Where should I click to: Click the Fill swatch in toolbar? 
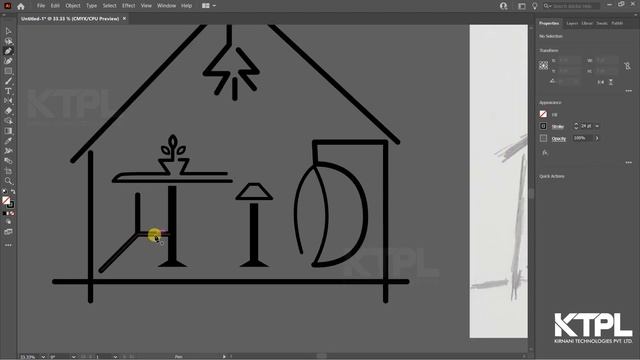tap(6, 200)
